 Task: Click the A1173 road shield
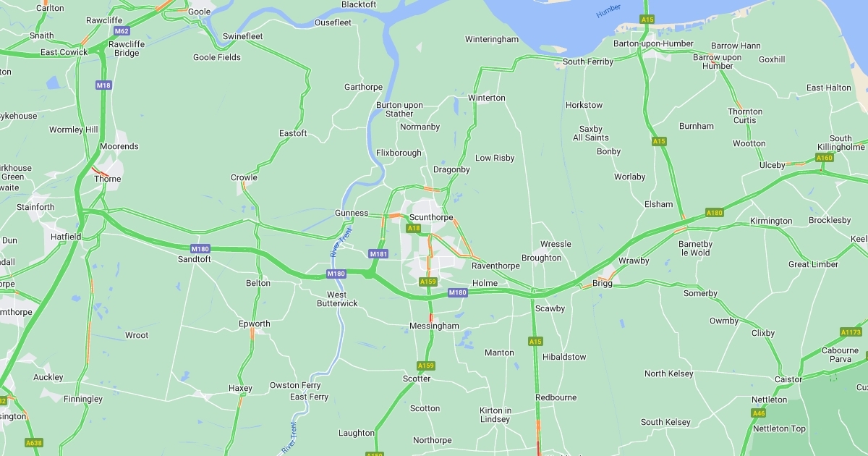coord(851,332)
